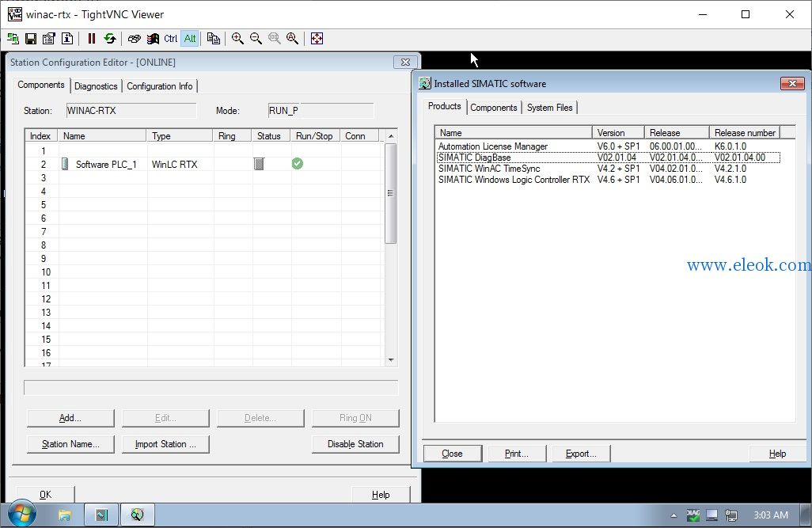Send Ctrl+Esc via the Windows flag icon

point(153,38)
